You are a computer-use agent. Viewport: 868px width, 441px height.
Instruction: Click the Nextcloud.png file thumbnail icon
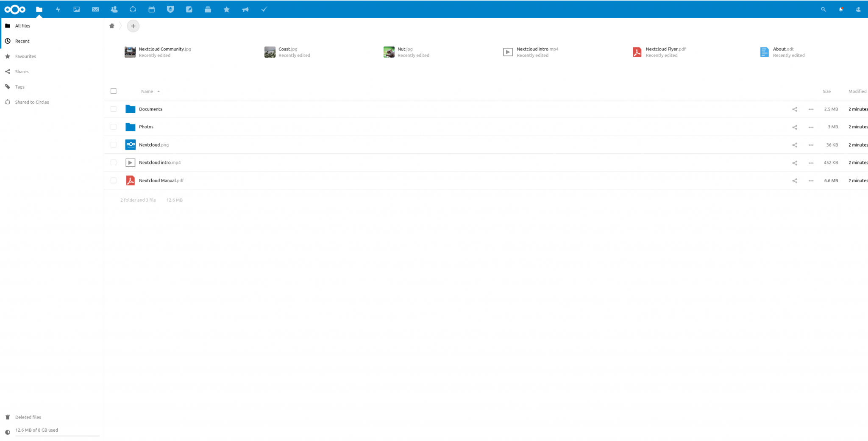point(131,145)
